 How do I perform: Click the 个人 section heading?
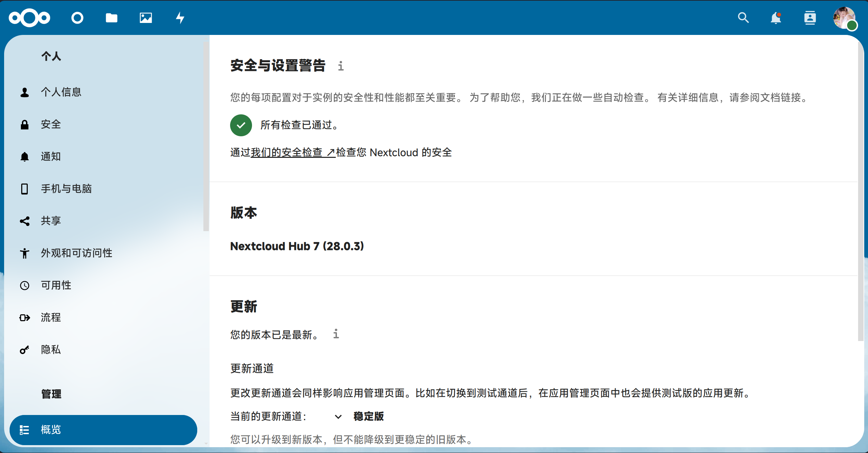[51, 56]
